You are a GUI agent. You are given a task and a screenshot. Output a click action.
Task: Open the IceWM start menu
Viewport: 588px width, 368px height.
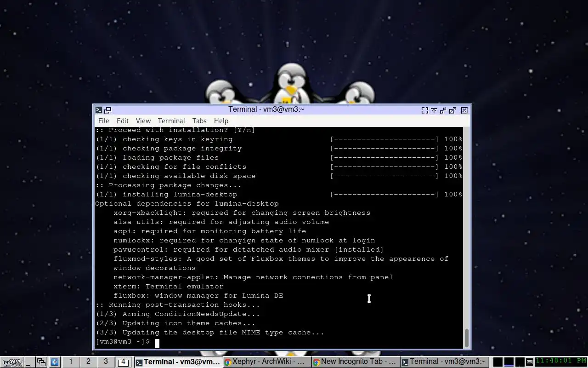tap(12, 362)
